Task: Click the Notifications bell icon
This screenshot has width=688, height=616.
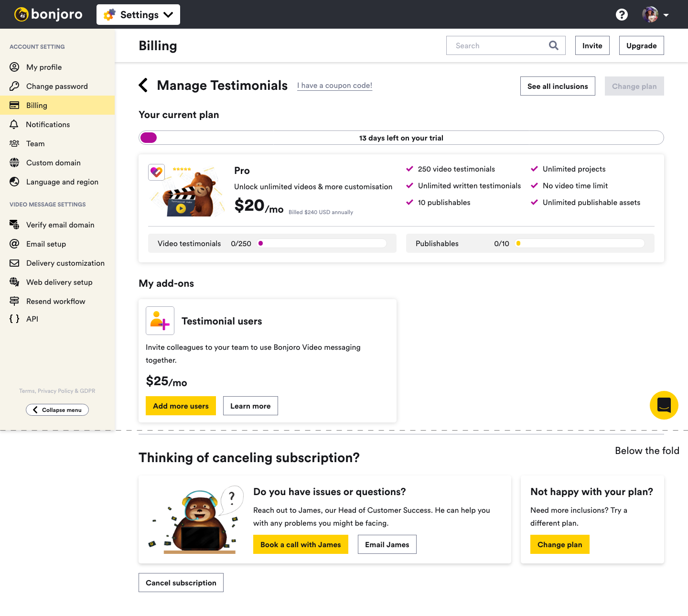Action: click(14, 124)
